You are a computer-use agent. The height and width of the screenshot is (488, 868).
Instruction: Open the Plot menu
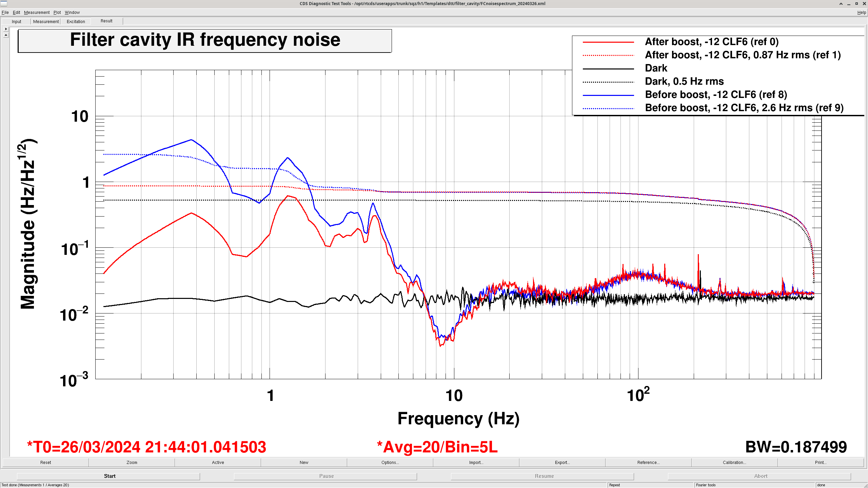pyautogui.click(x=57, y=13)
